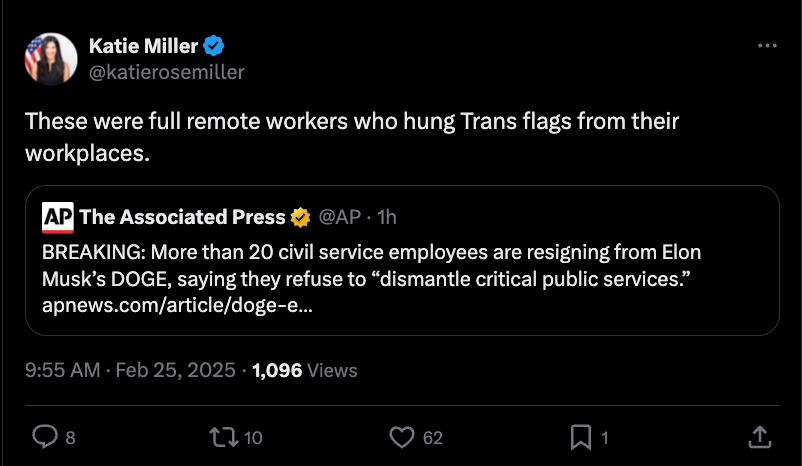Screen dimensions: 802x466
Task: Click the 9:55 AM timestamp
Action: click(x=62, y=370)
